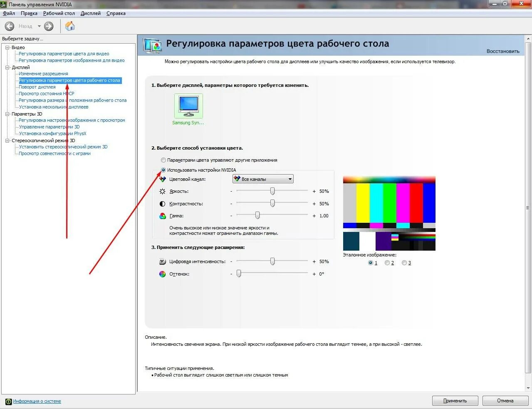Open the Правка menu
The height and width of the screenshot is (409, 532).
tap(29, 13)
